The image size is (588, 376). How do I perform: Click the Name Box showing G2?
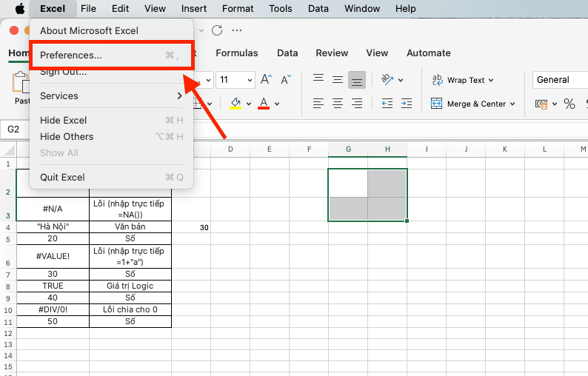[x=14, y=130]
